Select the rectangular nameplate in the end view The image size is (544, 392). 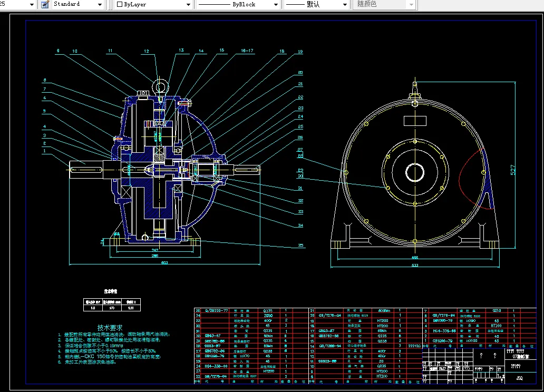tap(415, 121)
